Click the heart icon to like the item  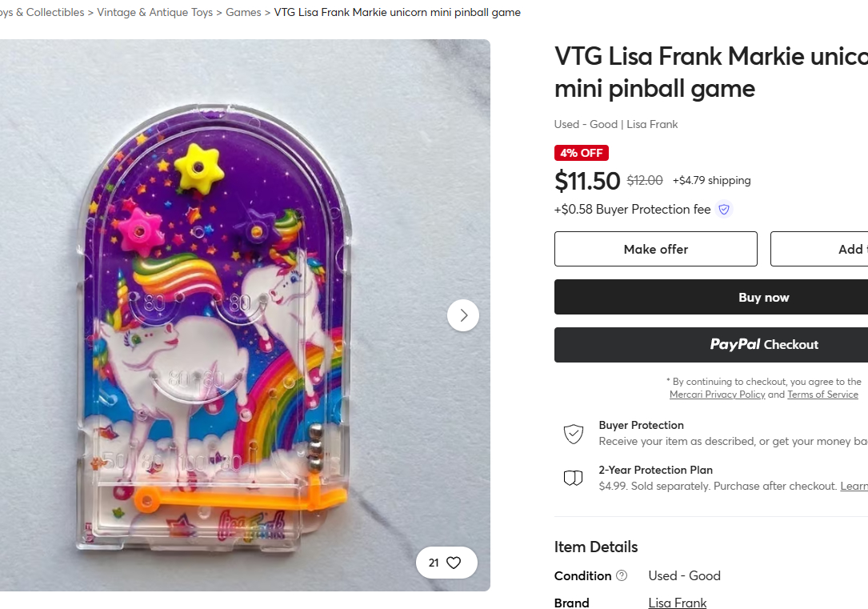coord(454,563)
